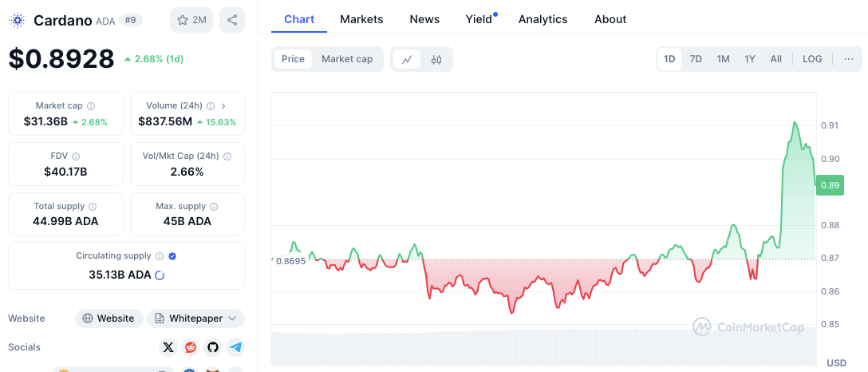Open Cardano's X (Twitter) social link
868x372 pixels.
coord(168,347)
